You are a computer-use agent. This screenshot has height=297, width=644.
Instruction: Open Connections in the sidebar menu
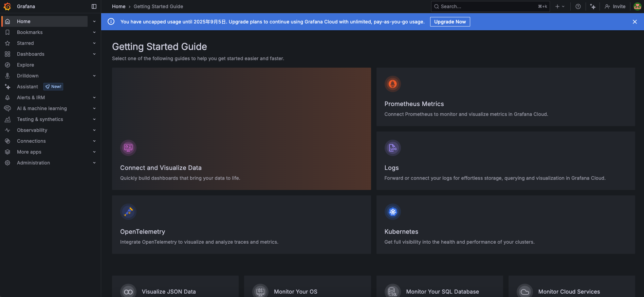coord(31,141)
